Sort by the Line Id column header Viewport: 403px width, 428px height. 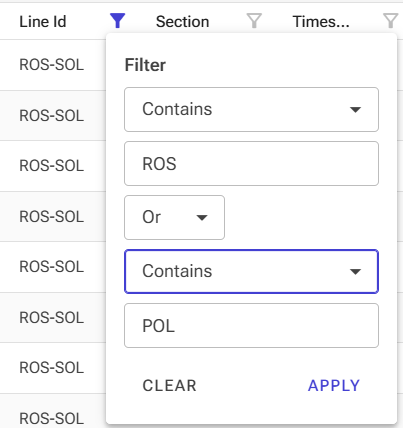(x=43, y=22)
